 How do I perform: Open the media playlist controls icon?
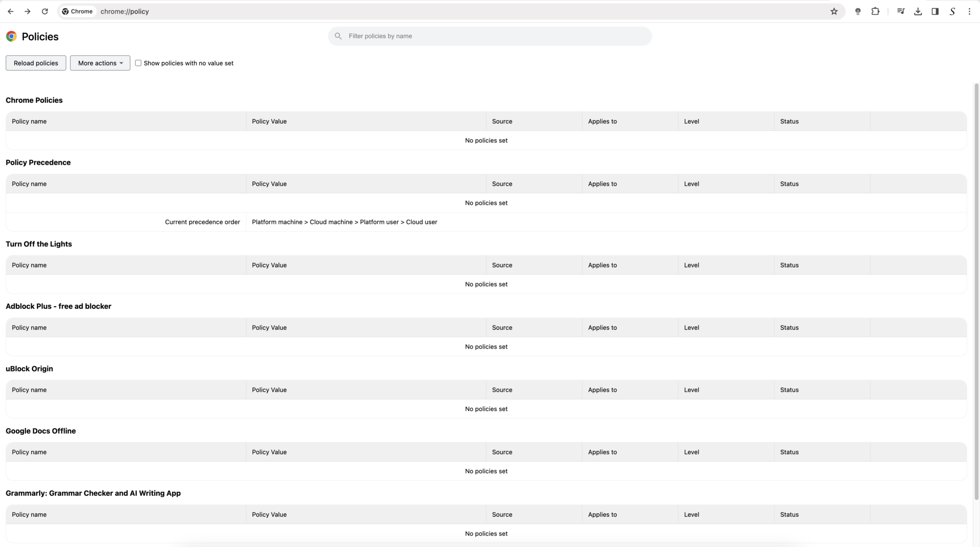pyautogui.click(x=900, y=11)
